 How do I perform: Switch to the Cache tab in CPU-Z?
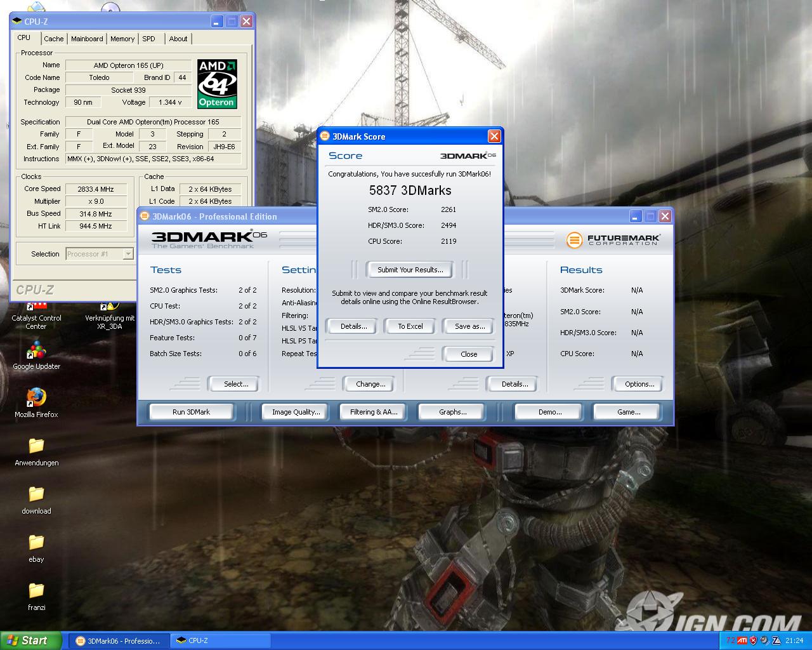point(54,39)
